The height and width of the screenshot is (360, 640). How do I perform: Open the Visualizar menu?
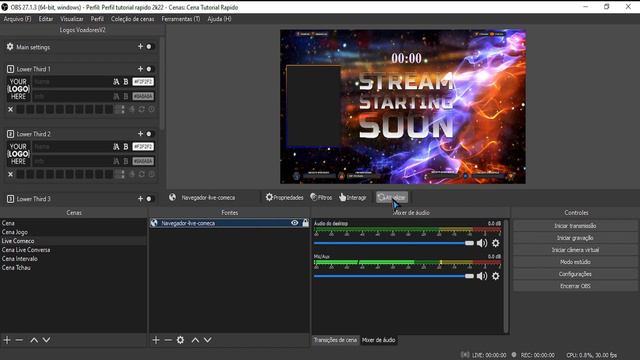click(x=72, y=19)
